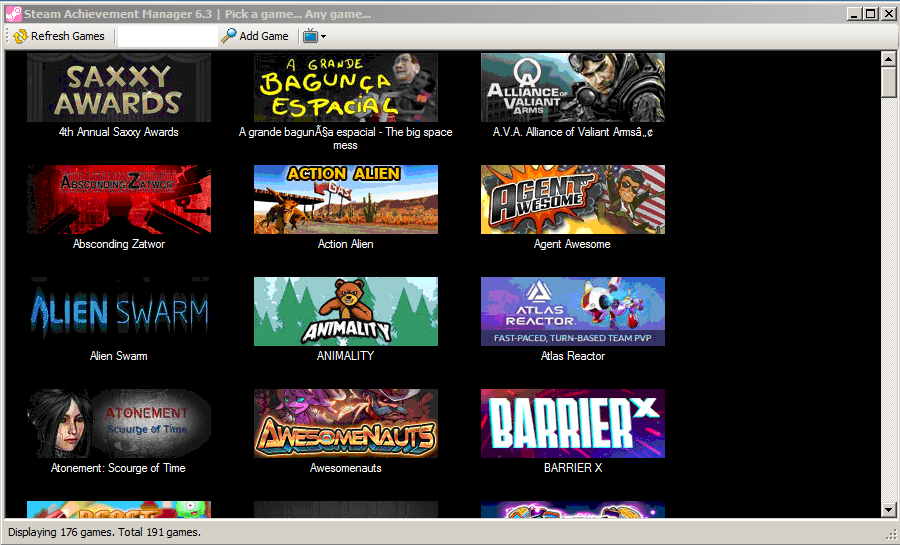
Task: Click the 'BARRIER X' label text
Action: tap(573, 468)
